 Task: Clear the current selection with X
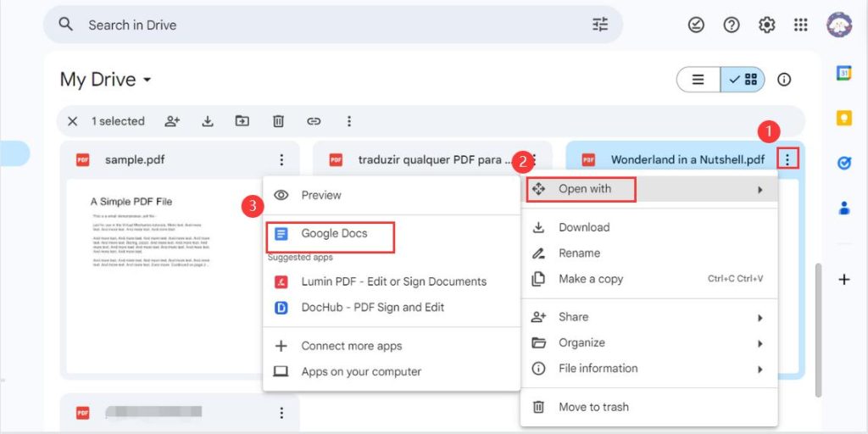(x=73, y=121)
